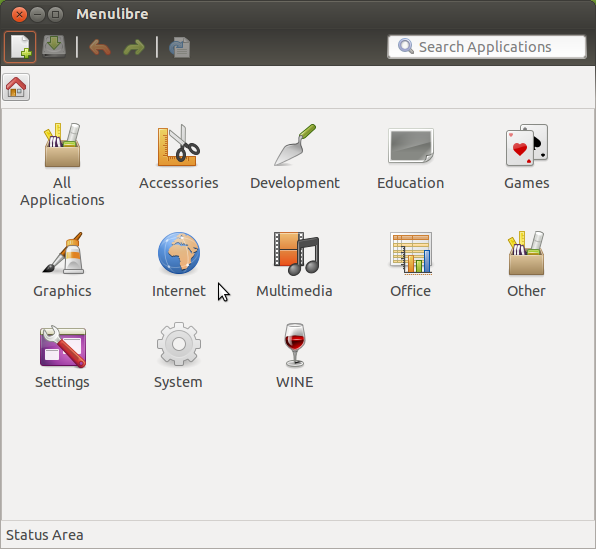Open the System gear category
This screenshot has height=549, width=596.
point(179,356)
